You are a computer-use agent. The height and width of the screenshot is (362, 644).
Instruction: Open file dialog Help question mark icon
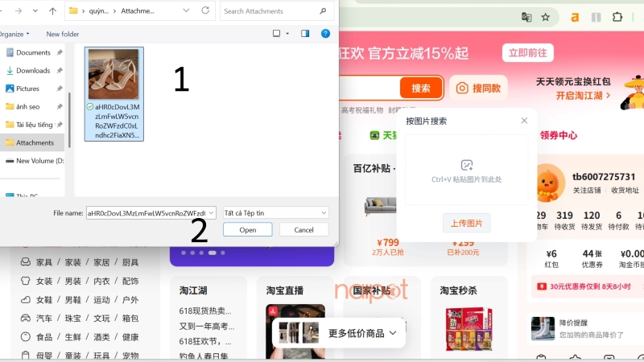pyautogui.click(x=325, y=34)
